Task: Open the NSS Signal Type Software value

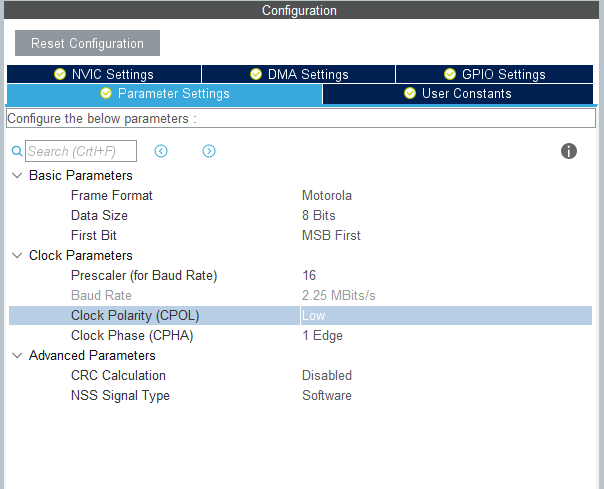Action: click(327, 395)
